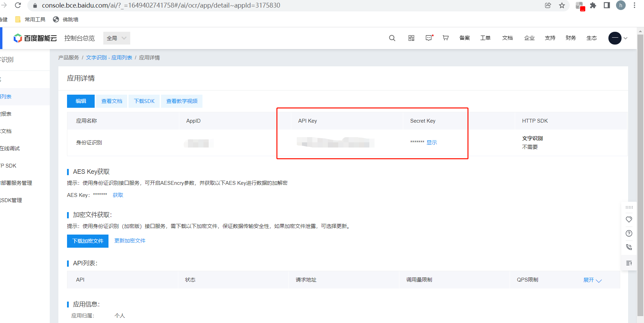Click the API Key column header
This screenshot has height=323, width=644.
(307, 121)
